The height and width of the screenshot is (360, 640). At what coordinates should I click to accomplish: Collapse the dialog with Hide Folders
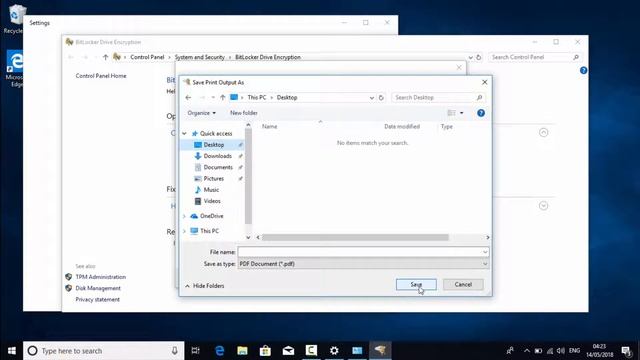click(204, 286)
